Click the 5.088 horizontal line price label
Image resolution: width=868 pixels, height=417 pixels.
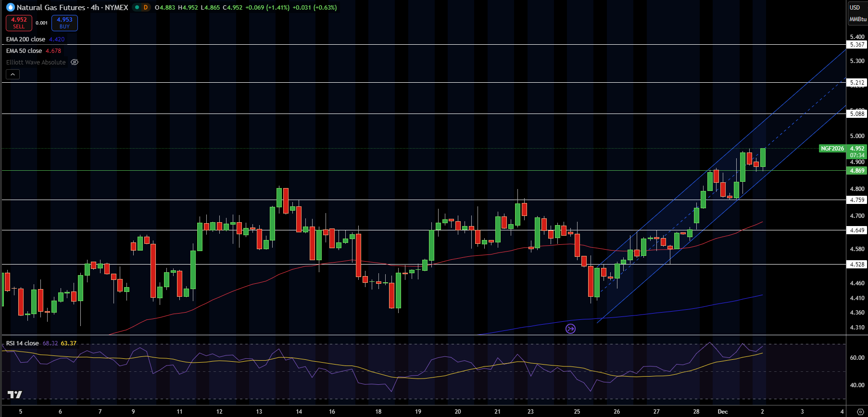pyautogui.click(x=857, y=114)
